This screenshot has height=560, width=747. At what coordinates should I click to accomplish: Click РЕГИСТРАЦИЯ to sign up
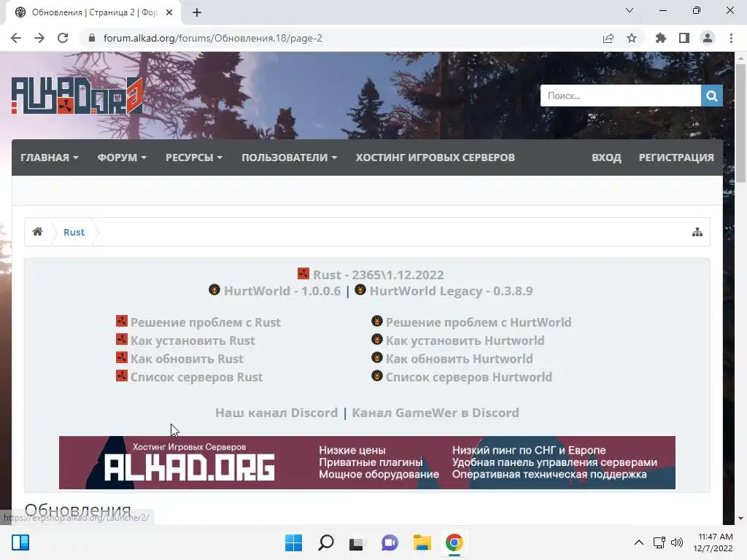tap(676, 157)
